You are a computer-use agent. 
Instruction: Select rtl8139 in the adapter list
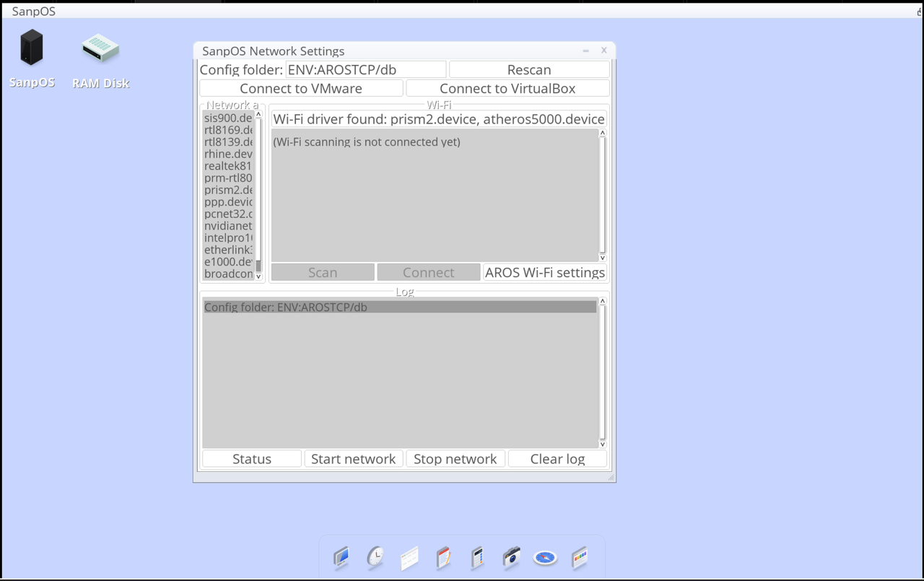(228, 141)
